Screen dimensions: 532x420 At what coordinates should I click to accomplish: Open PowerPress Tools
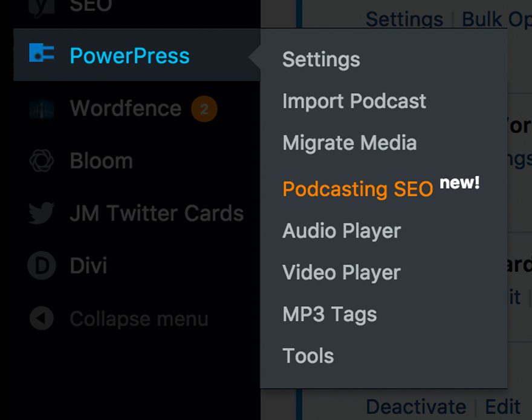point(308,356)
